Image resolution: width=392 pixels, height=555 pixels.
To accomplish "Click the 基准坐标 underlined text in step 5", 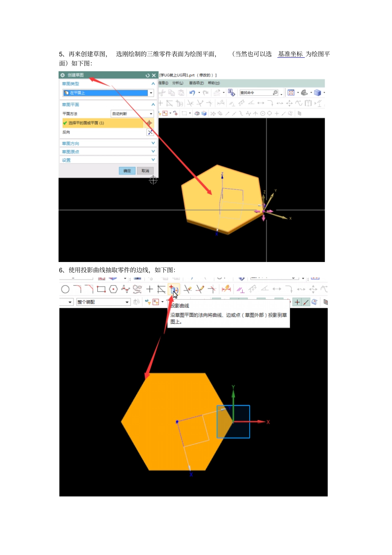I will pos(291,54).
